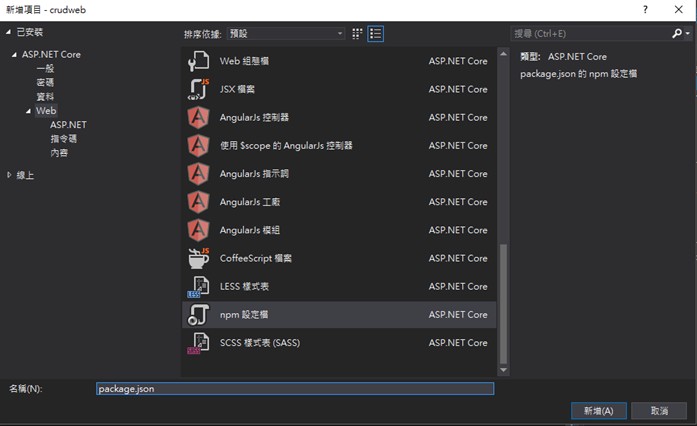Click the template list scrollbar thumb
697x426 pixels.
pyautogui.click(x=503, y=304)
